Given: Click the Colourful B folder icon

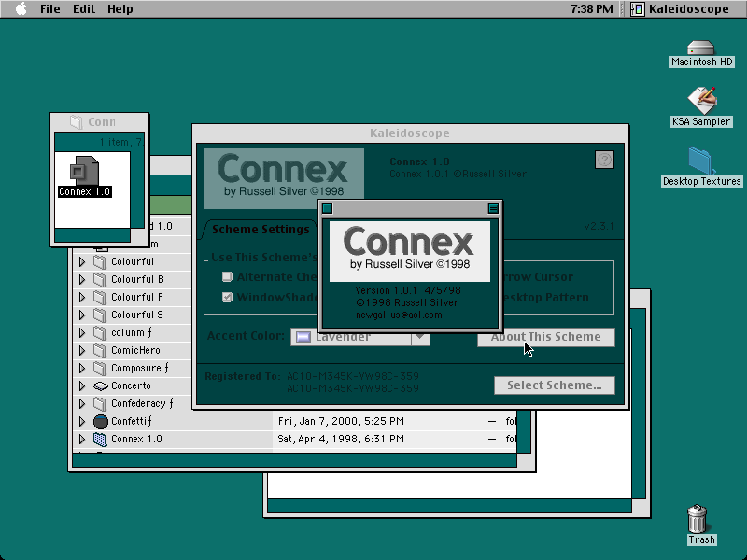Looking at the screenshot, I should [100, 279].
